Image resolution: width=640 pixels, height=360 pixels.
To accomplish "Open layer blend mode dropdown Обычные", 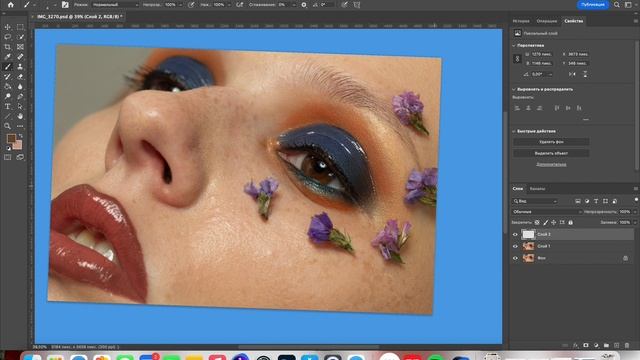I will [x=547, y=212].
